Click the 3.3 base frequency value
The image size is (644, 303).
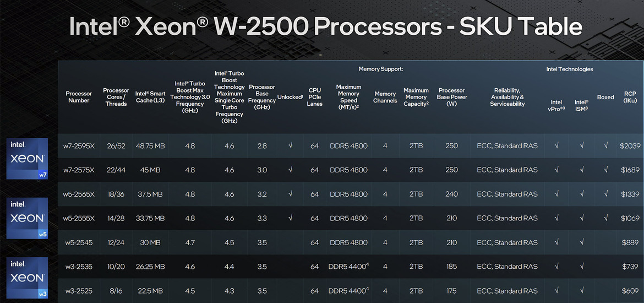[x=262, y=219]
